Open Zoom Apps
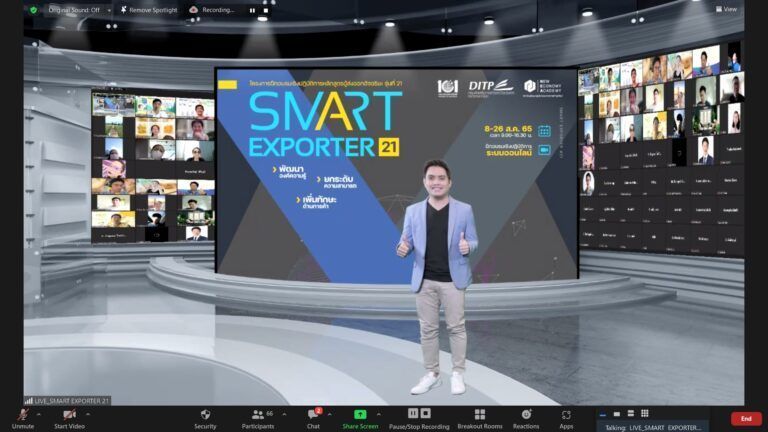Image resolution: width=768 pixels, height=432 pixels. (566, 419)
